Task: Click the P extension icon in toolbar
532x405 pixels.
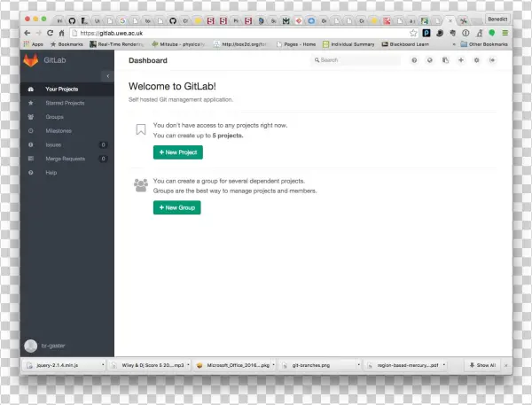Action: click(426, 33)
